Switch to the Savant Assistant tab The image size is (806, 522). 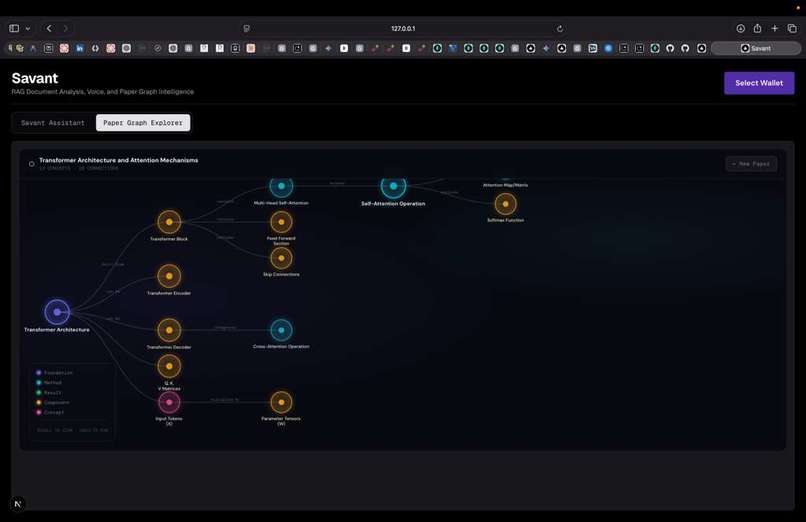coord(52,123)
